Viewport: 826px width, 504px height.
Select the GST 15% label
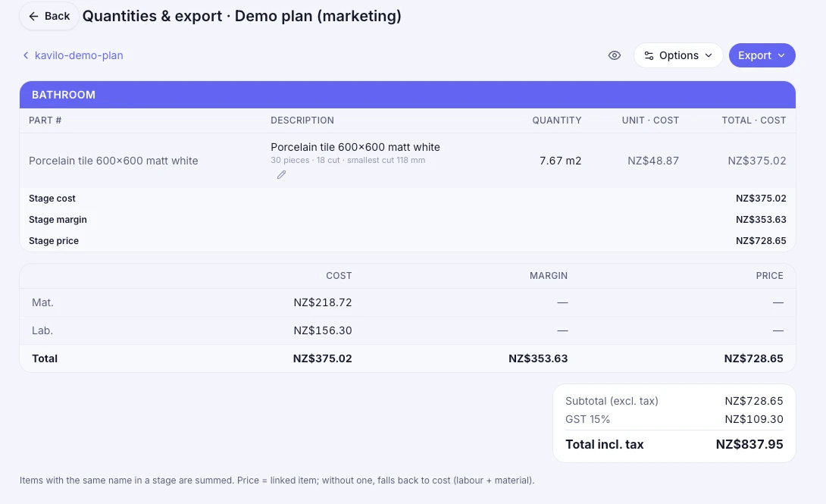[587, 419]
